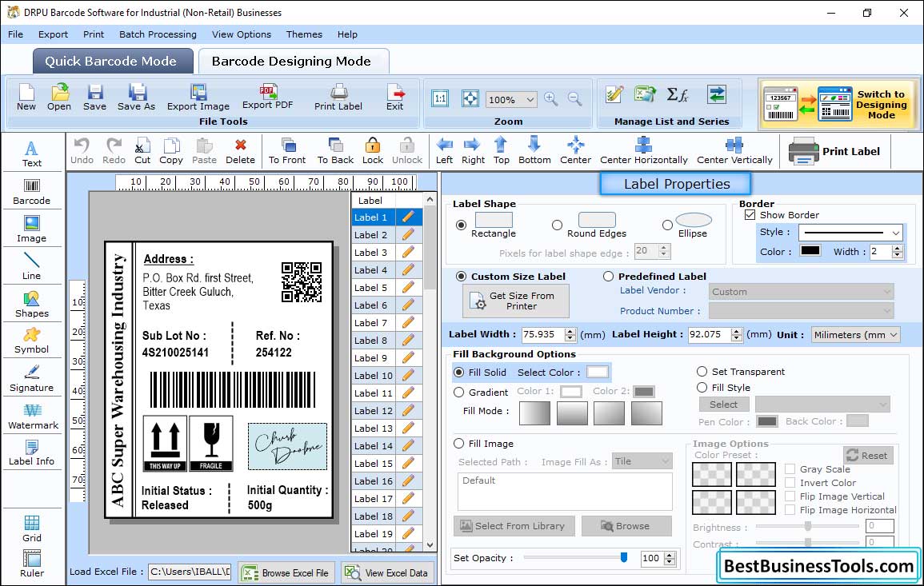This screenshot has width=924, height=586.
Task: Click the New file icon
Action: click(26, 98)
